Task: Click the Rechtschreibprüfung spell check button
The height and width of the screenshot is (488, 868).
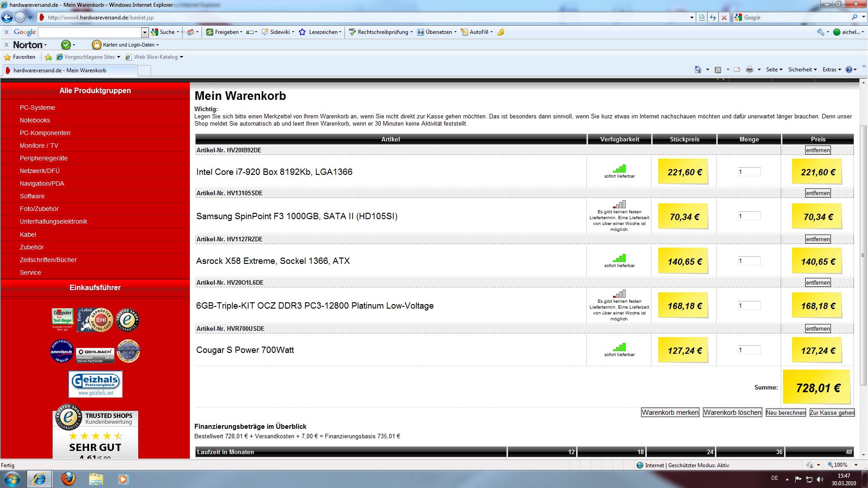Action: click(380, 32)
